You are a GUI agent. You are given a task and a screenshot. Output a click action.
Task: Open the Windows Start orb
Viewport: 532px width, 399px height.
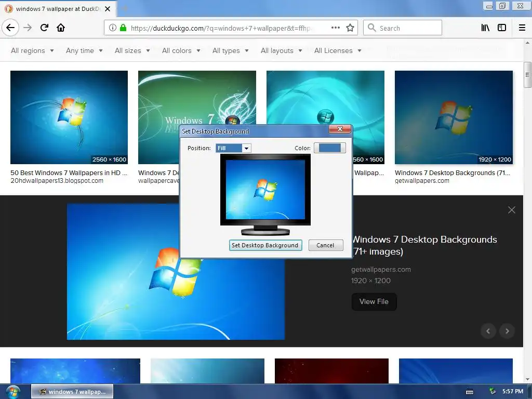pyautogui.click(x=12, y=392)
